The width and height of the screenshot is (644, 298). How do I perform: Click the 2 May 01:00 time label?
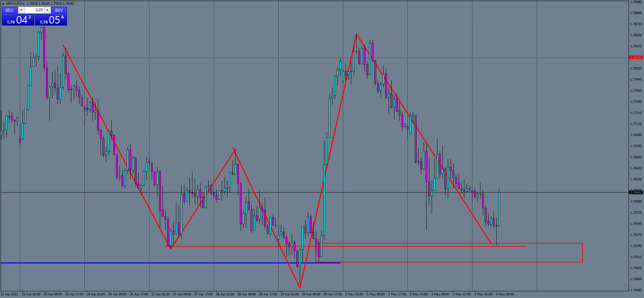click(354, 294)
